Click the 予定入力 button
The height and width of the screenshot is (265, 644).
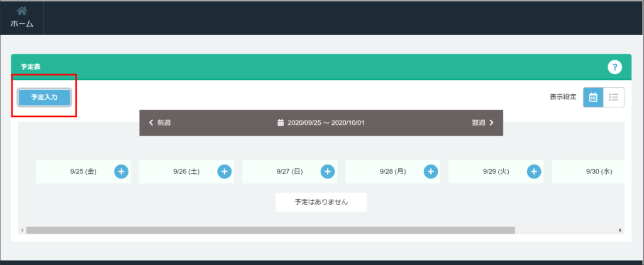tap(45, 97)
